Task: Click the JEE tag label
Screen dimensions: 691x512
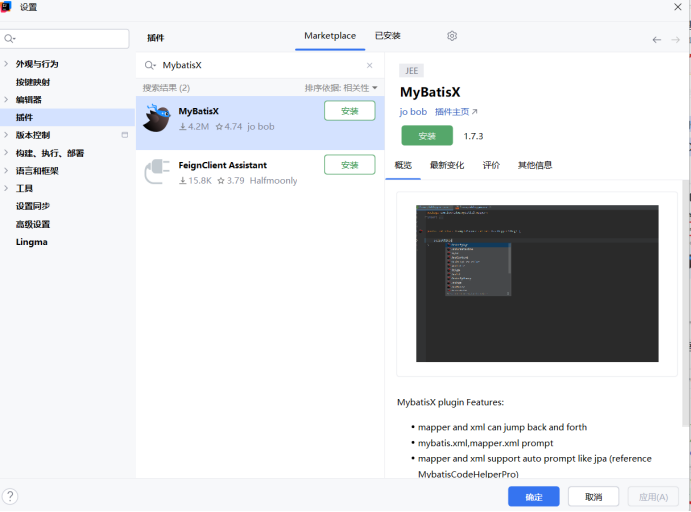Action: coord(412,70)
